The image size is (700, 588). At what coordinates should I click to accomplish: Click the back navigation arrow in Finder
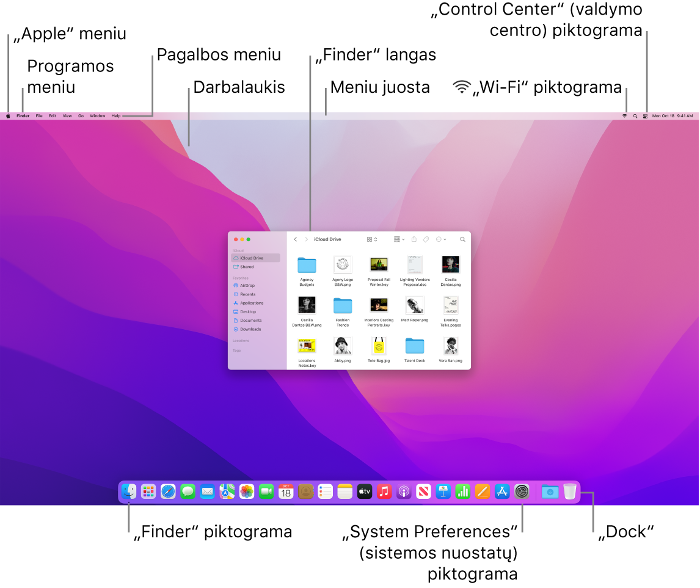296,239
